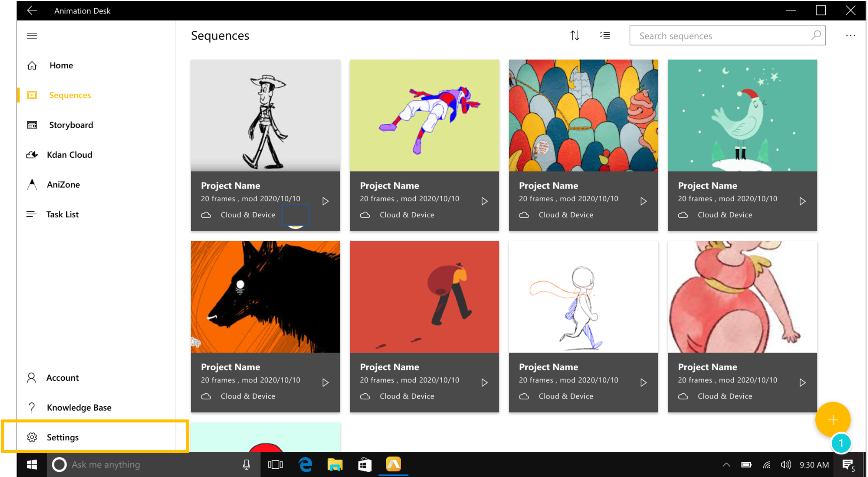Click the Animation Desk taskbar icon
Image resolution: width=868 pixels, height=477 pixels.
(x=393, y=464)
